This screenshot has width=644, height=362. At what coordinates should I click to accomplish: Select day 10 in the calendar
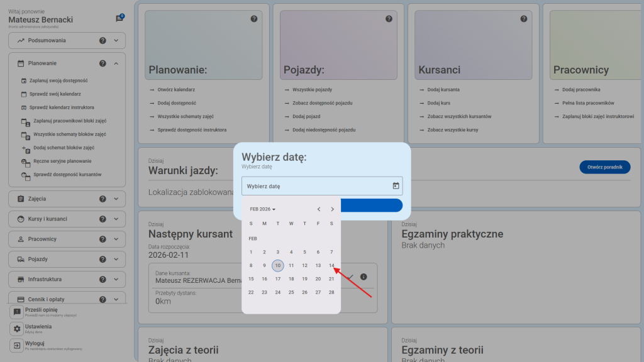(x=277, y=265)
